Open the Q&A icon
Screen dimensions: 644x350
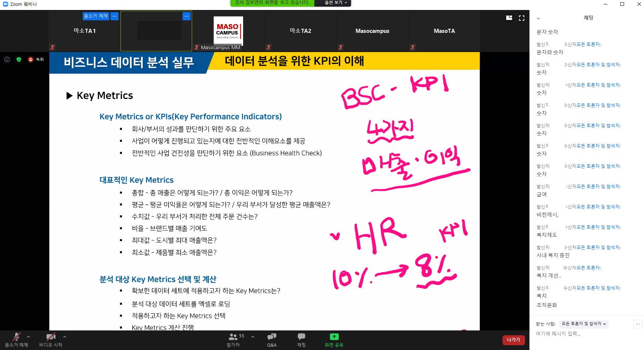click(272, 337)
